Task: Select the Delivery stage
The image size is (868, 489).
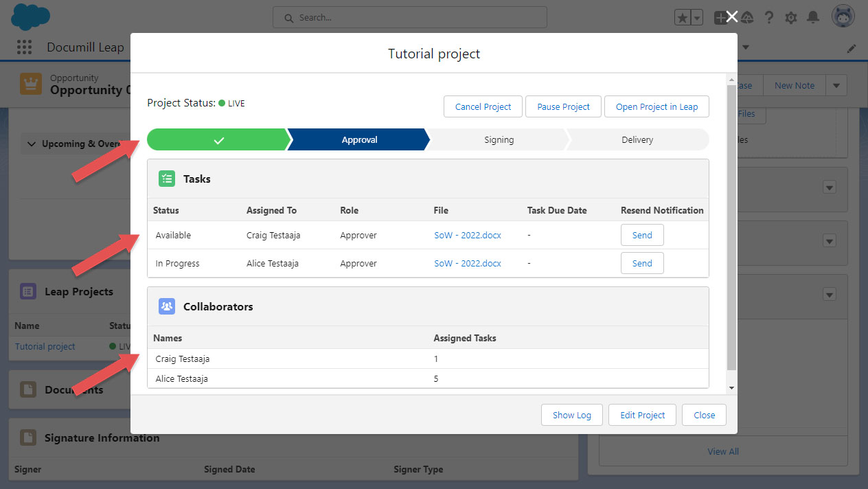Action: (637, 139)
